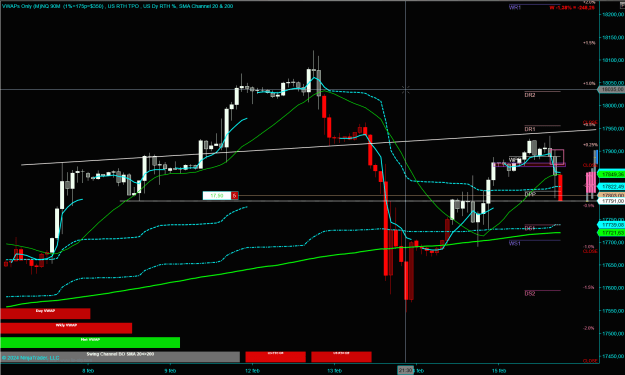The image size is (625, 375).
Task: Click the 8 feb date axis label
Action: [88, 371]
